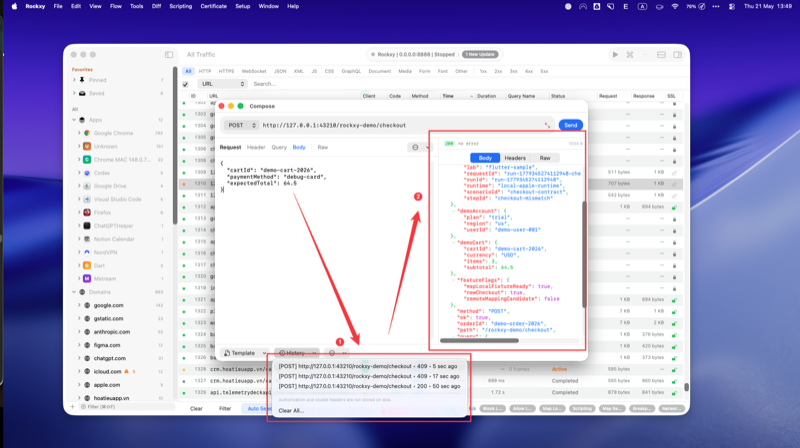The height and width of the screenshot is (448, 800).
Task: Close the open History dropdown button in Compose
Action: click(296, 353)
